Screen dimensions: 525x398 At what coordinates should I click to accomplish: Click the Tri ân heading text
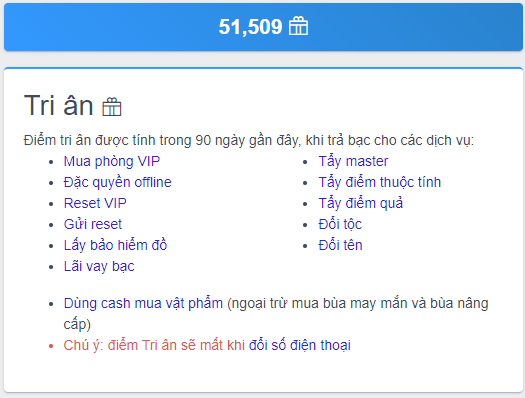58,105
